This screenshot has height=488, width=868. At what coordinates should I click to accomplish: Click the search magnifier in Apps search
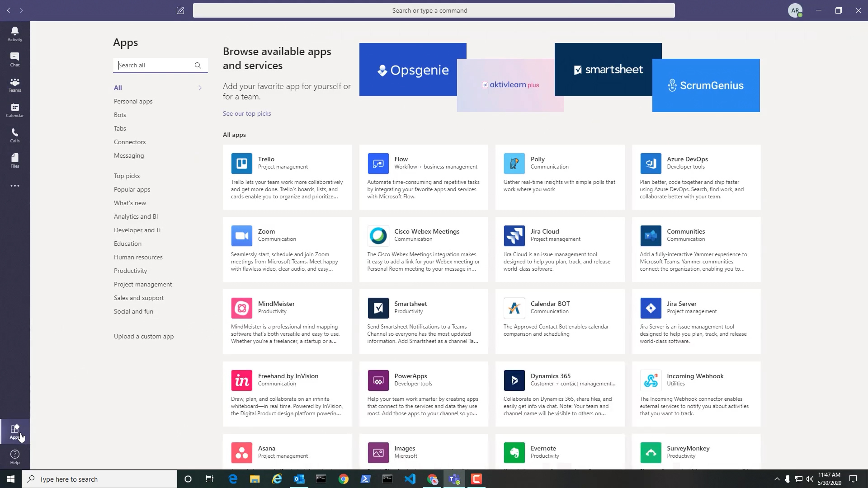198,66
